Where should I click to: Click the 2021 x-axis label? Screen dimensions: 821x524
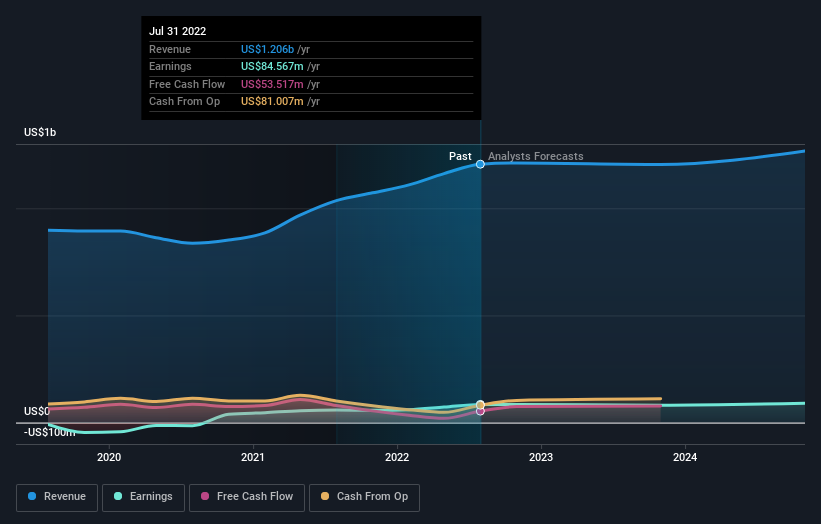click(253, 457)
